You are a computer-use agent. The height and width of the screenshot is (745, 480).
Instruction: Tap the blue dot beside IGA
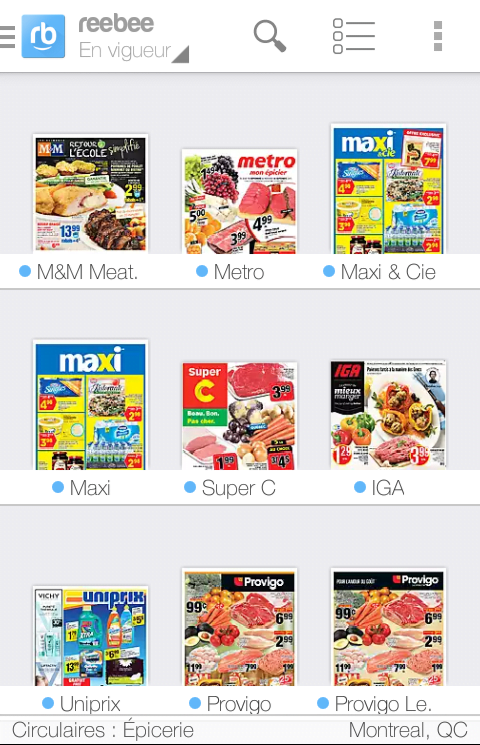(360, 487)
